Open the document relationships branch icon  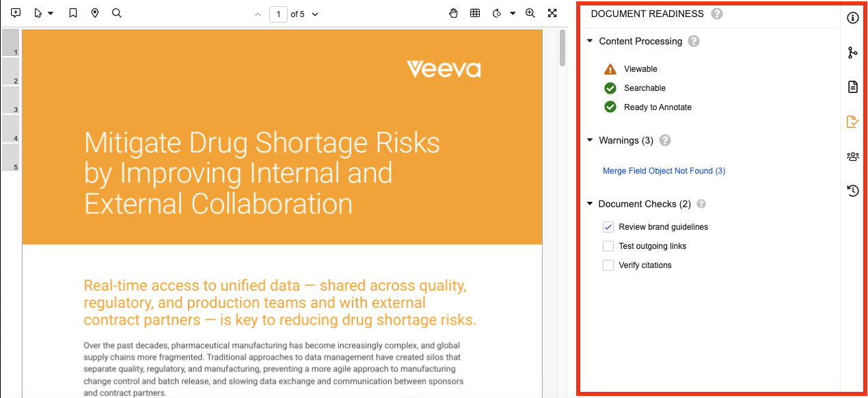pyautogui.click(x=853, y=53)
